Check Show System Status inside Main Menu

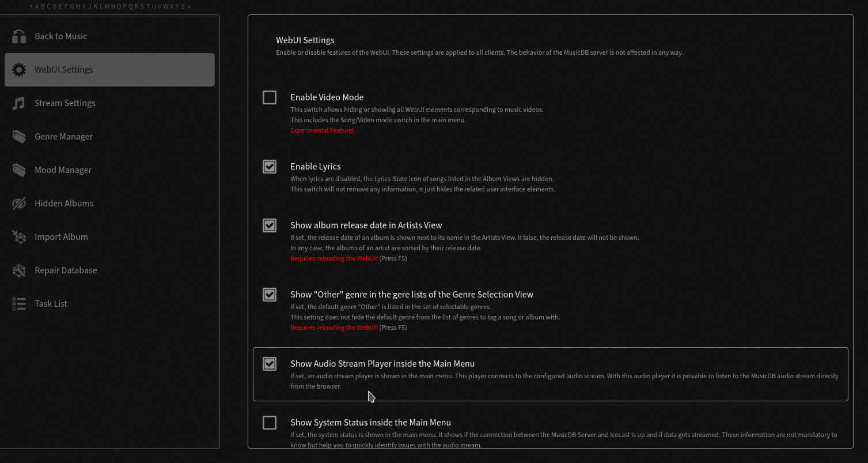pos(270,423)
